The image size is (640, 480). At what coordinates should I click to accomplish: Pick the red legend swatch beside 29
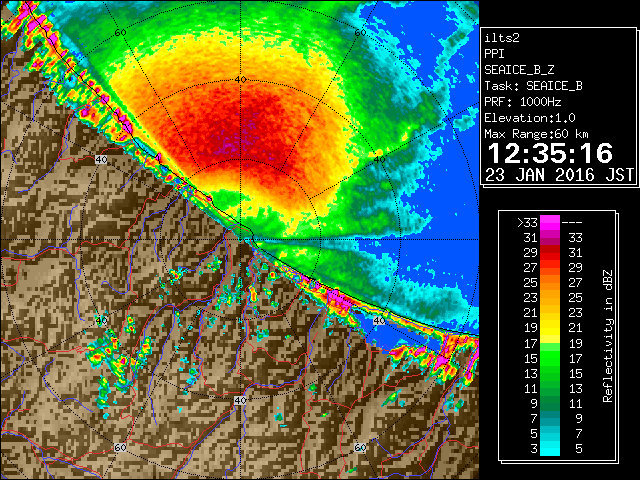(x=550, y=253)
